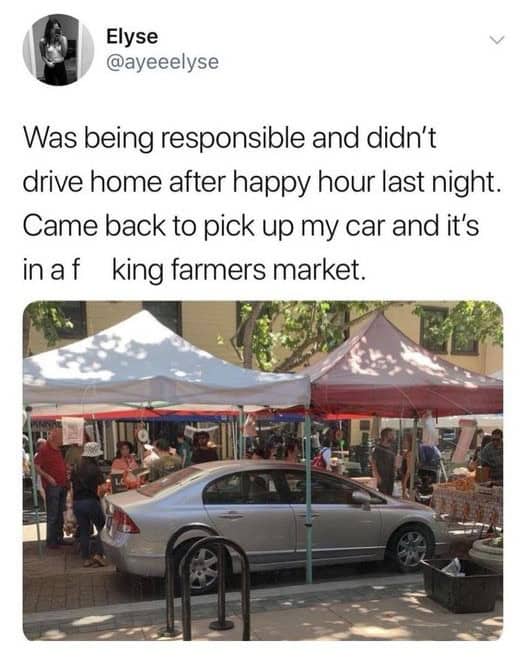Open the attached farmers market photo
The width and height of the screenshot is (526, 672).
pos(263,471)
